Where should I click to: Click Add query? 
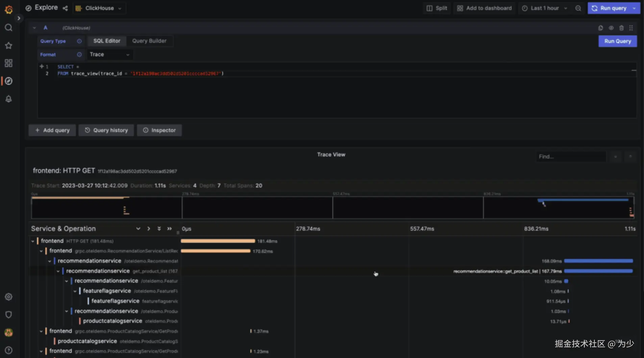(52, 130)
